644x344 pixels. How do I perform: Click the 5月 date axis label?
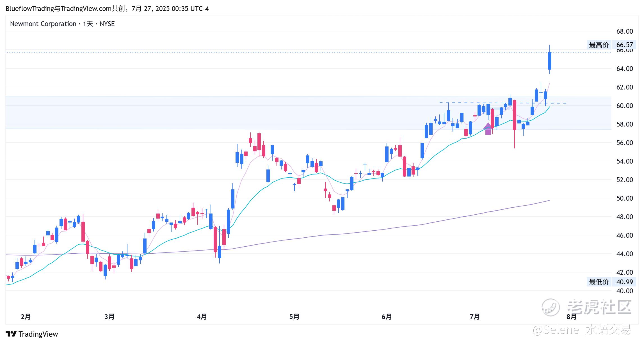294,317
